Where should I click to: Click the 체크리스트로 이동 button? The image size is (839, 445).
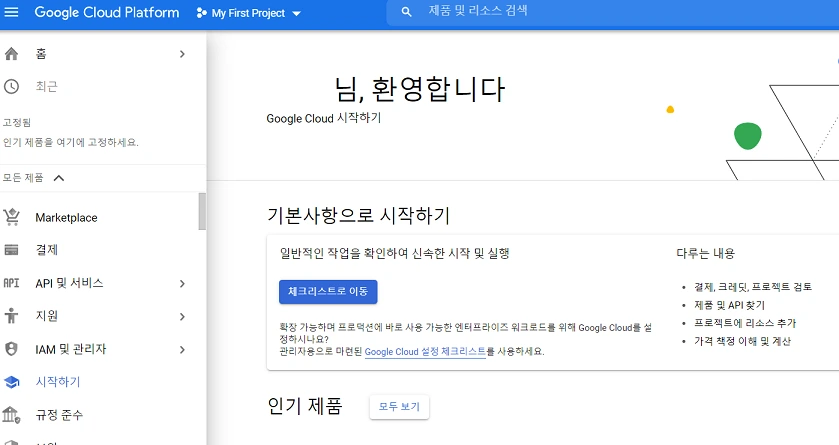[328, 291]
